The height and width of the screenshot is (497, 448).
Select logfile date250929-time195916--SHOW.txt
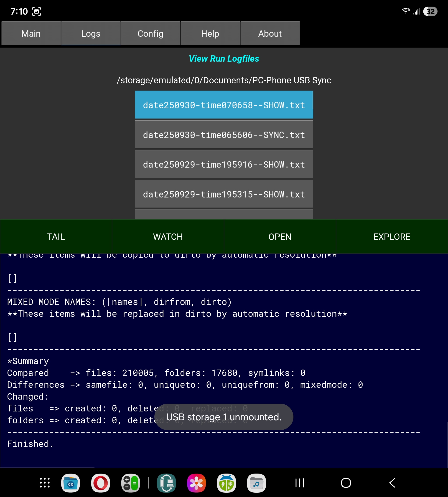point(224,164)
